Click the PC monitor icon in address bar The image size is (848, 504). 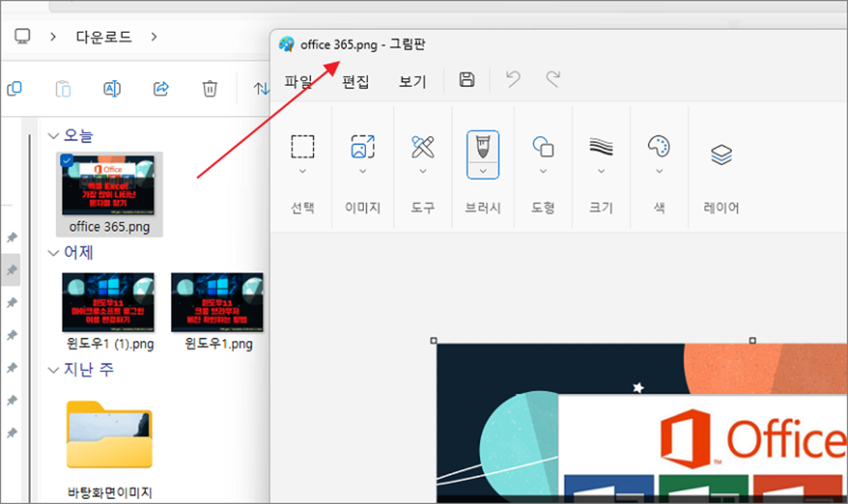(x=22, y=36)
